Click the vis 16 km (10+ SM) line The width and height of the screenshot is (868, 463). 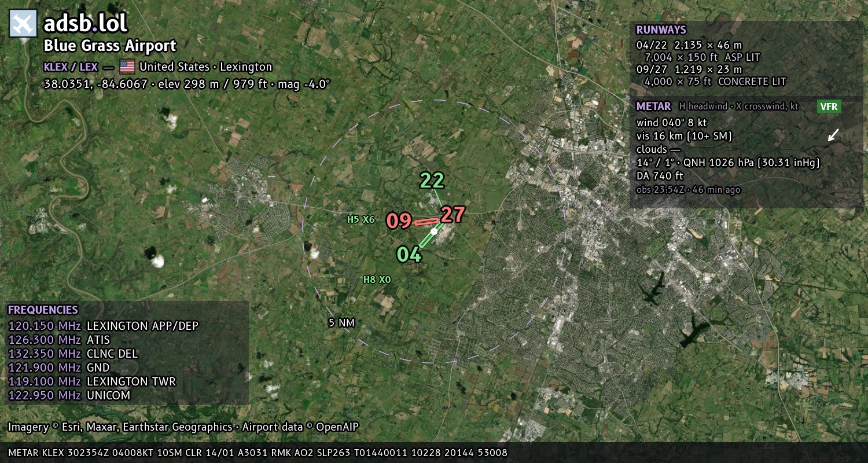pyautogui.click(x=685, y=136)
